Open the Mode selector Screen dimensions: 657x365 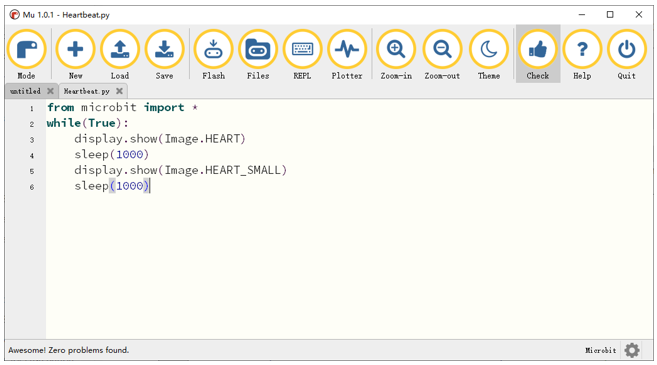(26, 54)
